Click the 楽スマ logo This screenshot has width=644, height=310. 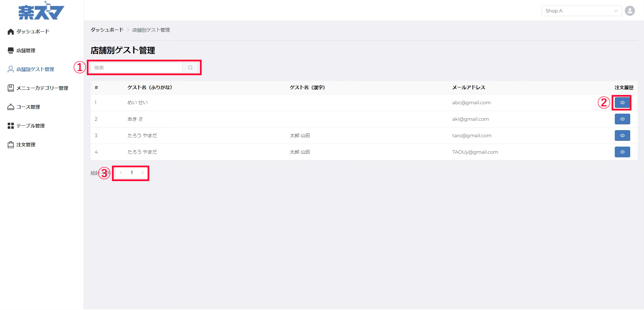(41, 11)
